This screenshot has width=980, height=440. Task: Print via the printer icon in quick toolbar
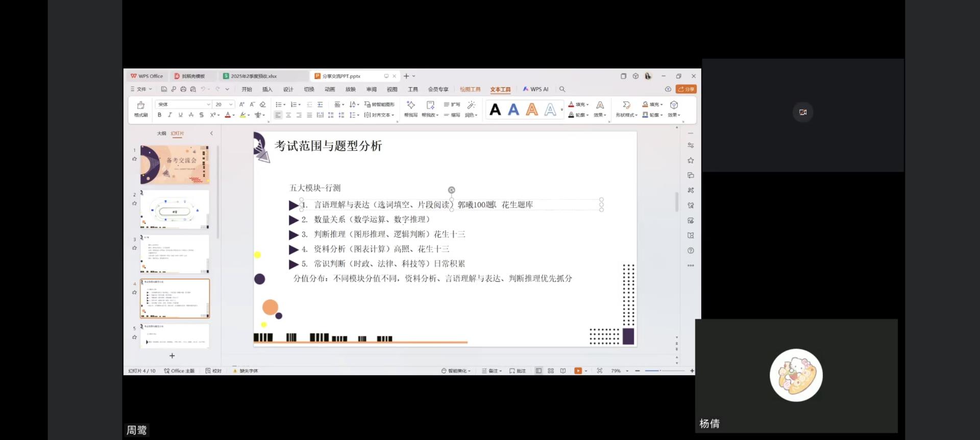183,89
